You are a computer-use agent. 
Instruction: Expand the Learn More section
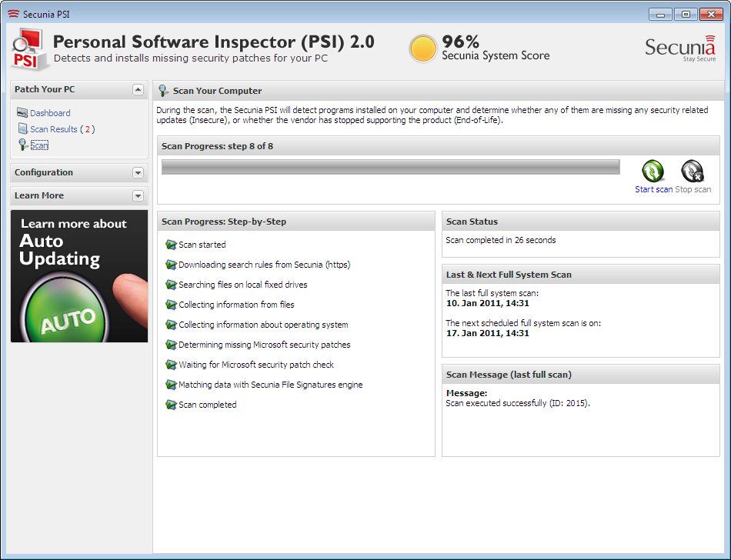[138, 195]
